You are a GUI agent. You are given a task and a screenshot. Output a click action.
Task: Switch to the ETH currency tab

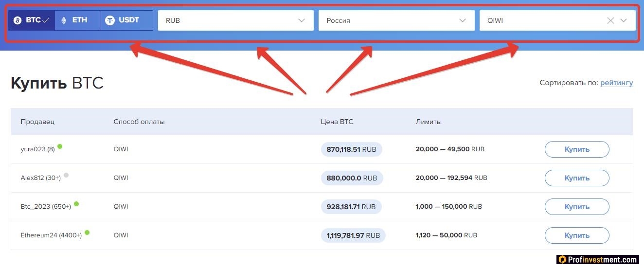[78, 20]
